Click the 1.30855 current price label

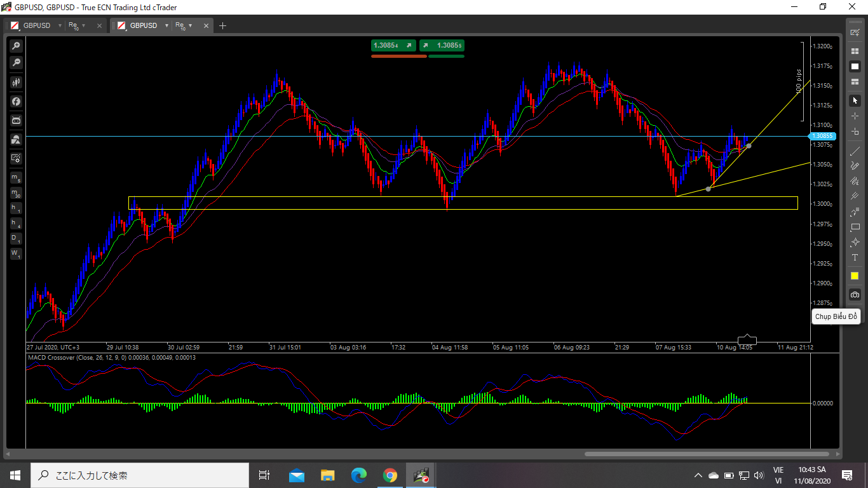(x=821, y=136)
